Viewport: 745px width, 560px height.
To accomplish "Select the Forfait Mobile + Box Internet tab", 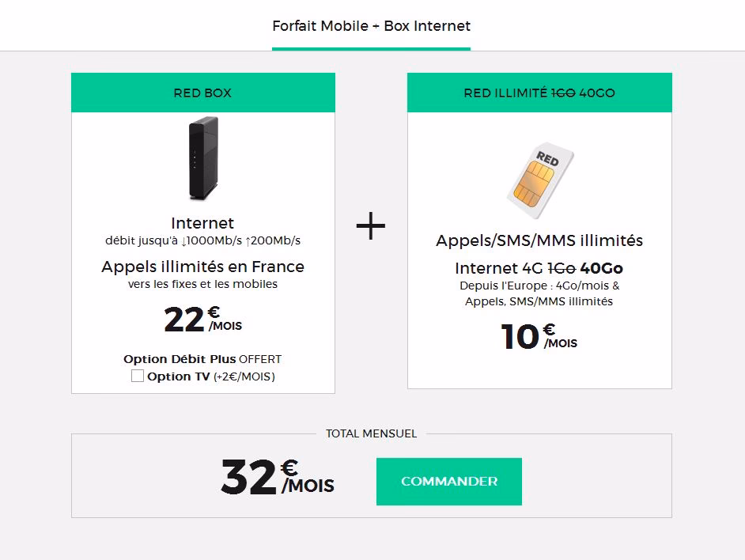I will [x=371, y=25].
